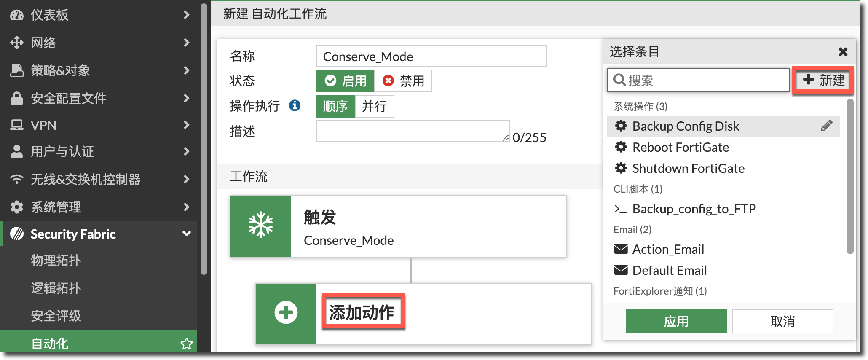
Task: Click the pencil edit icon for Backup Config Disk
Action: [x=826, y=126]
